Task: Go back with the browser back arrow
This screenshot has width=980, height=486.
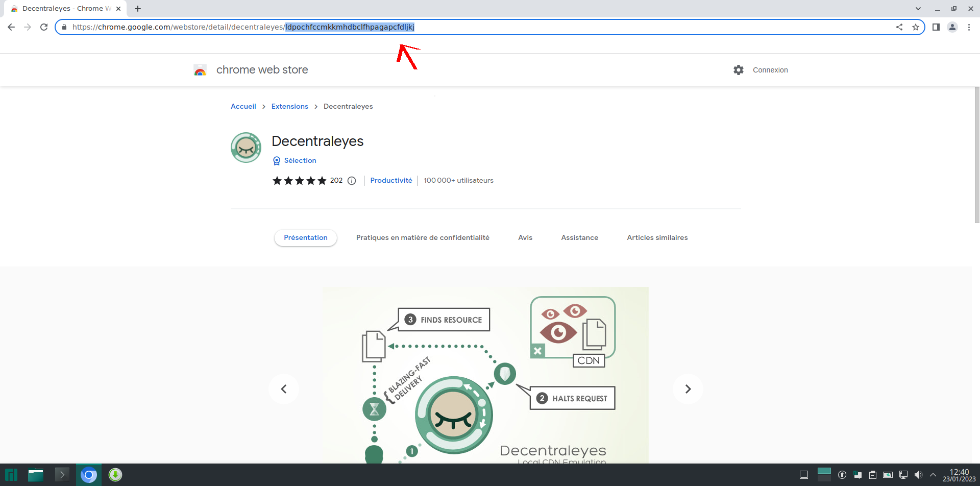Action: [x=11, y=27]
